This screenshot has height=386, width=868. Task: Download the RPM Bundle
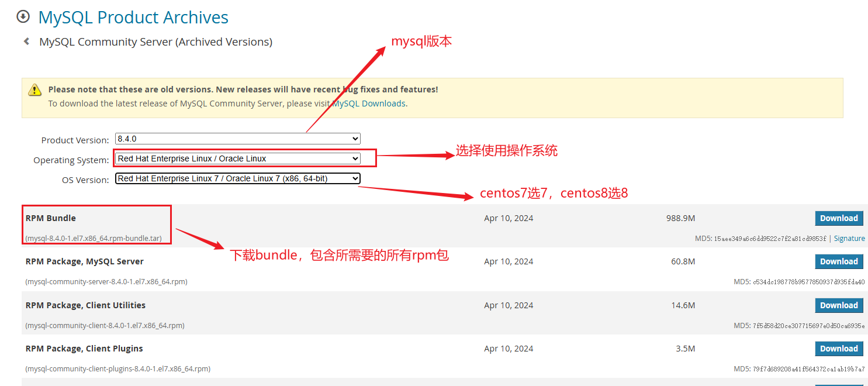(x=839, y=218)
